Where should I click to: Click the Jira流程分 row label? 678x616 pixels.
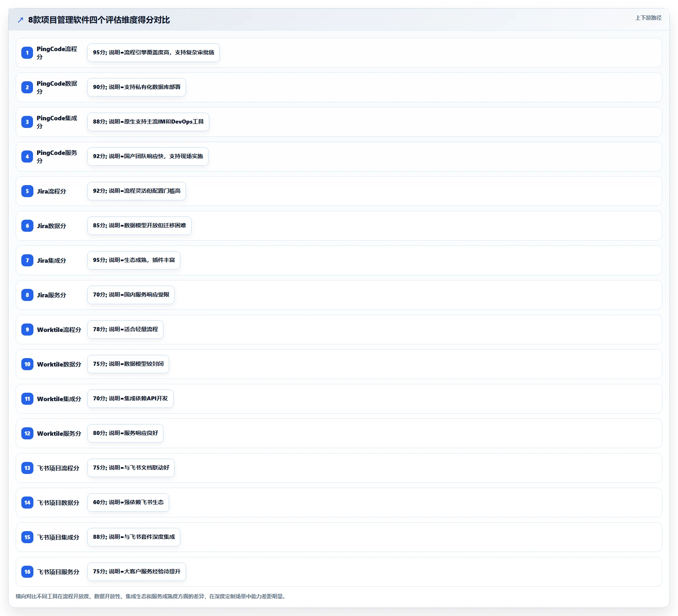pos(52,191)
